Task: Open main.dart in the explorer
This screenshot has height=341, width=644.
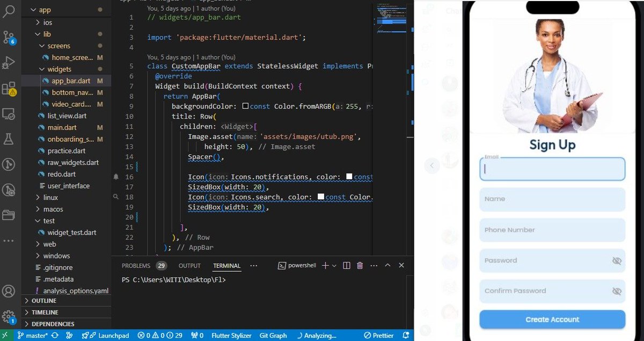Action: point(62,127)
